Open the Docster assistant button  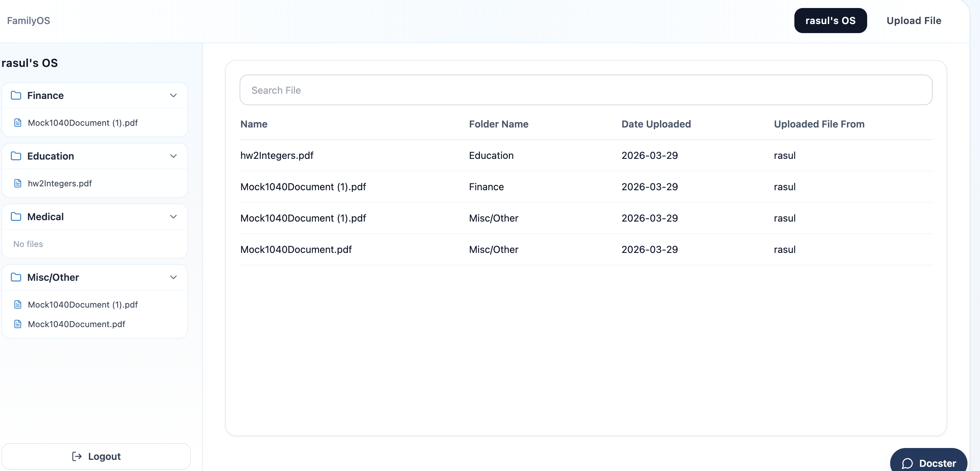click(928, 463)
